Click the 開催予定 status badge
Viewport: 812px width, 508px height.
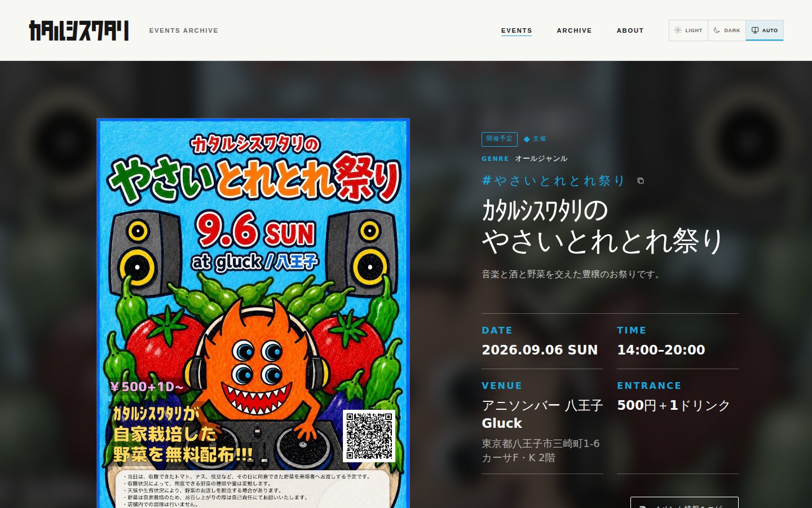pyautogui.click(x=499, y=139)
